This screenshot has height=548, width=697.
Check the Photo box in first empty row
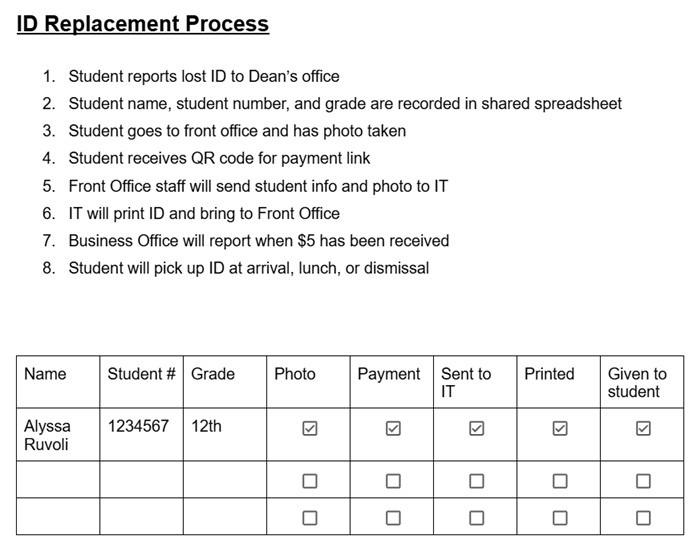point(310,481)
